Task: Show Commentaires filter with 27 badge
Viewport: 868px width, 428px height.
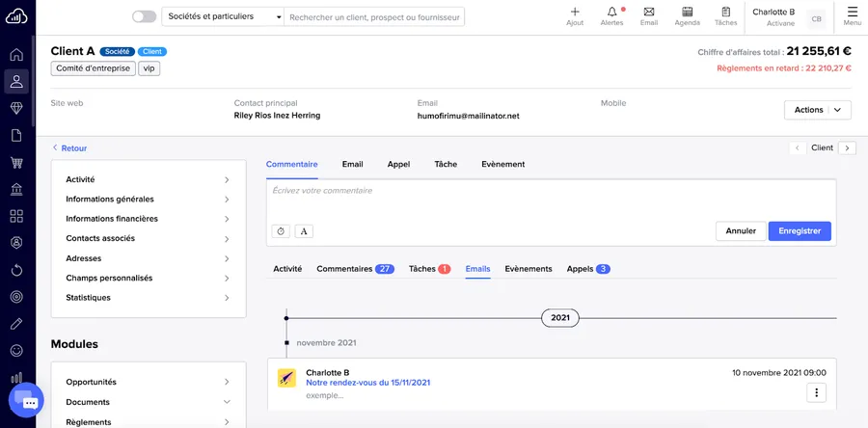Action: click(355, 269)
